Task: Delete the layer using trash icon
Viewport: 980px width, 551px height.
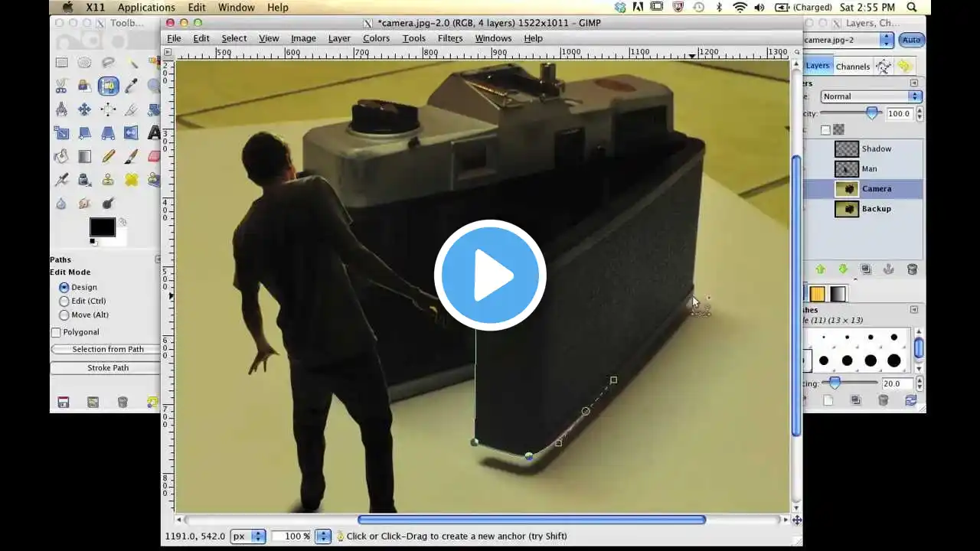Action: [912, 269]
